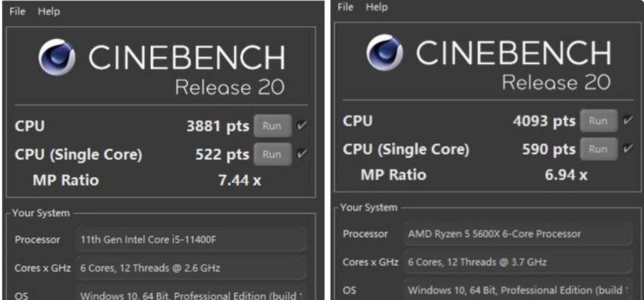Screen dimensions: 644x300
Task: Select the Cores field showing 3.7 GHz
Action: coord(518,262)
